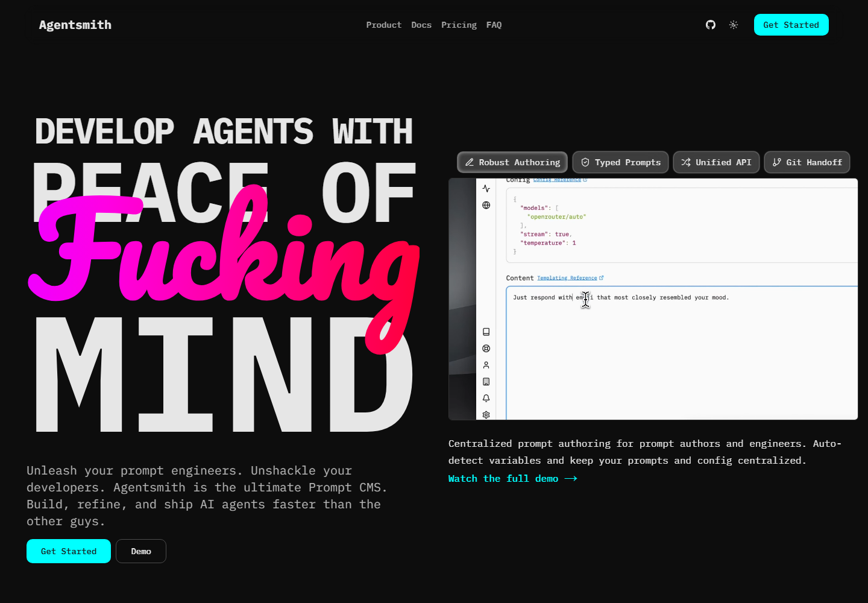
Task: Open the FAQ nav menu item
Action: (494, 25)
